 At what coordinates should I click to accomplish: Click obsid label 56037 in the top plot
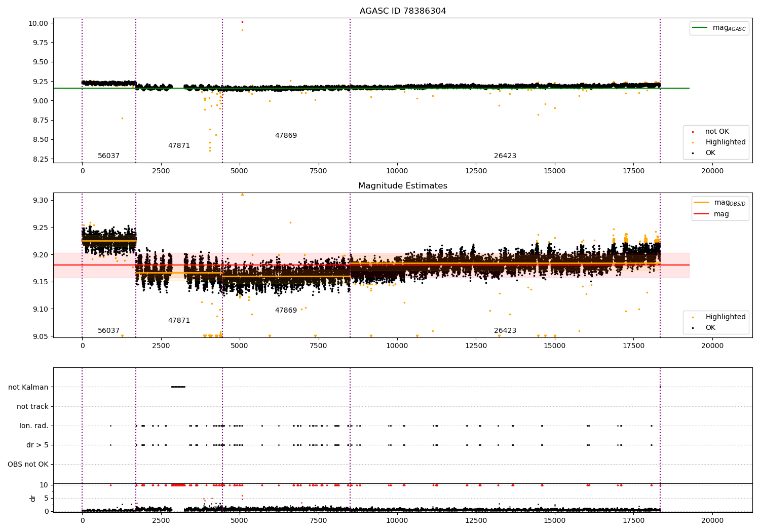click(108, 156)
